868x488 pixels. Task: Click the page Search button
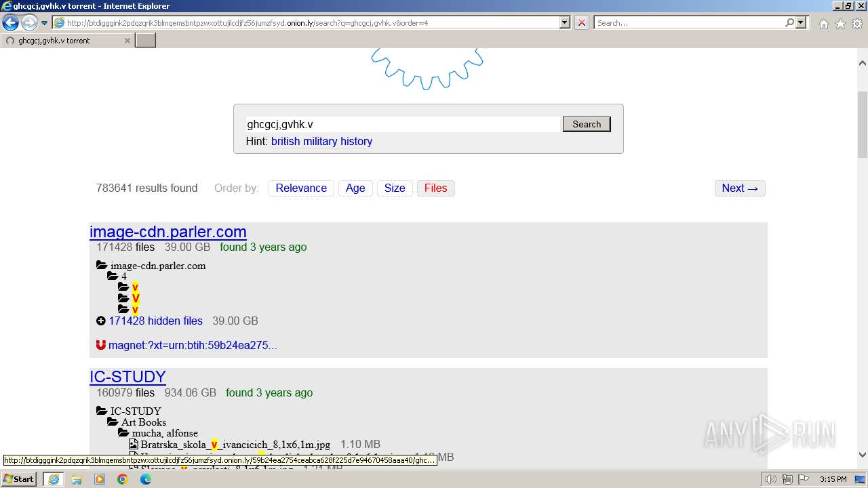(x=587, y=124)
